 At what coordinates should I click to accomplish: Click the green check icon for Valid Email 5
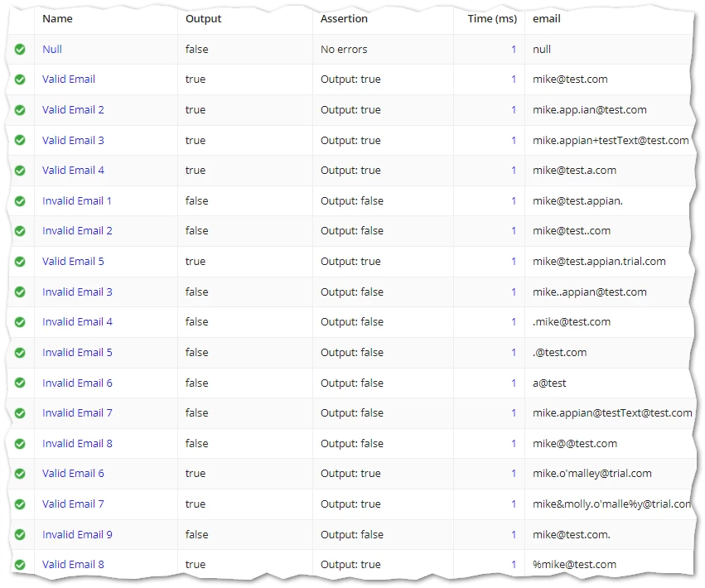[20, 262]
